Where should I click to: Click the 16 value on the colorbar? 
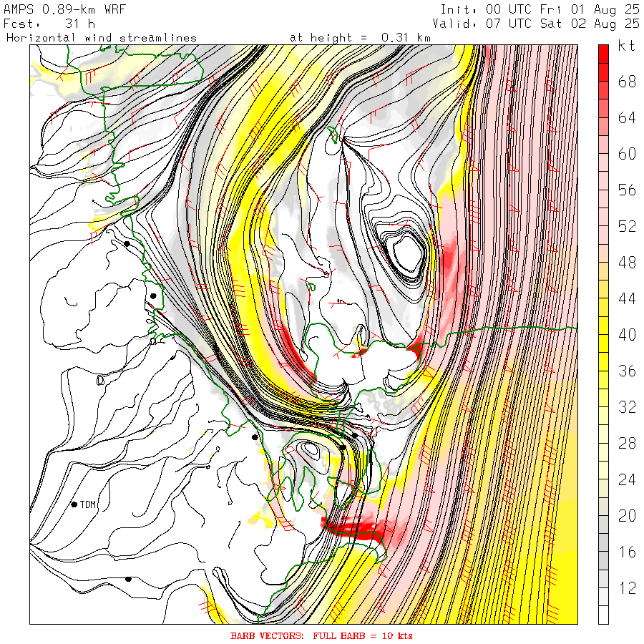(x=627, y=552)
